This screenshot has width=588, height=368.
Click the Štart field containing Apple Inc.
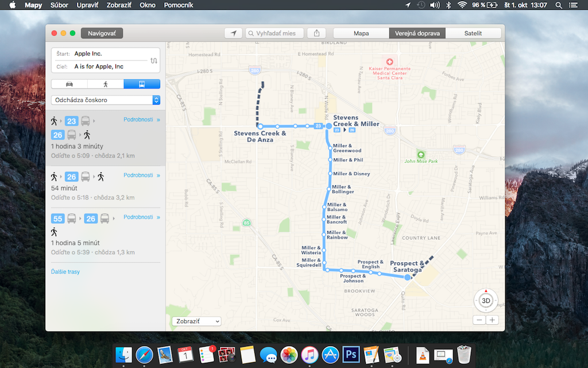101,53
